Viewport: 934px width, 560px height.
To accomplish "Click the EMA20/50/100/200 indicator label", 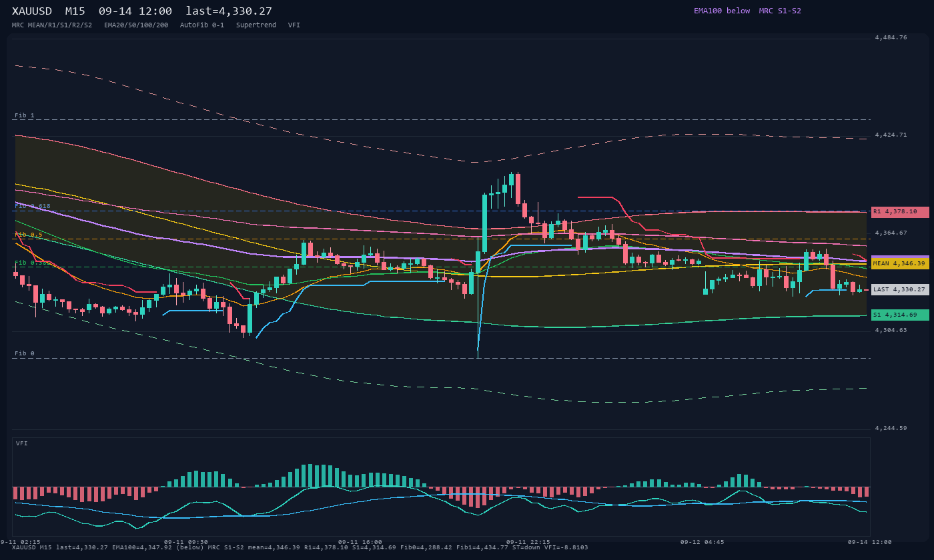I will point(136,25).
